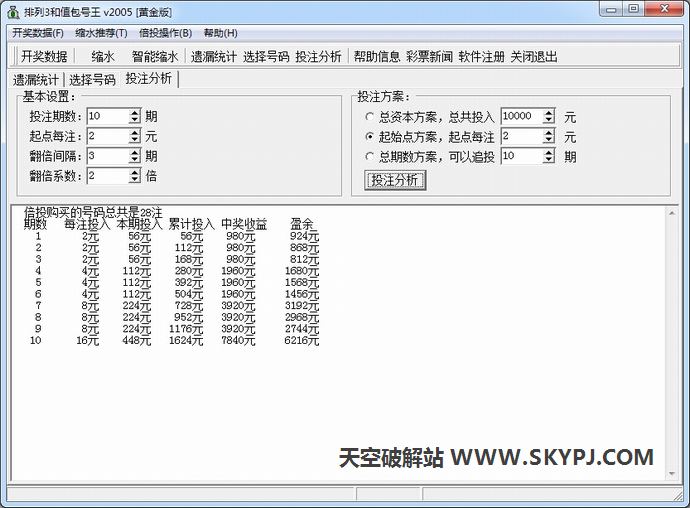690x508 pixels.
Task: Click the 翻倍系数 input field
Action: click(107, 176)
